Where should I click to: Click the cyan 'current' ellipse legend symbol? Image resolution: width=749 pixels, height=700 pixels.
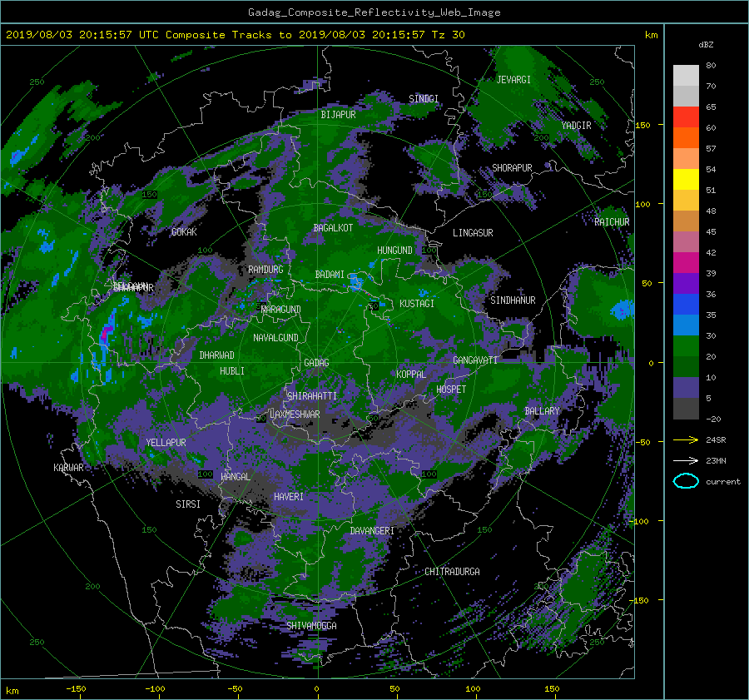pyautogui.click(x=686, y=481)
